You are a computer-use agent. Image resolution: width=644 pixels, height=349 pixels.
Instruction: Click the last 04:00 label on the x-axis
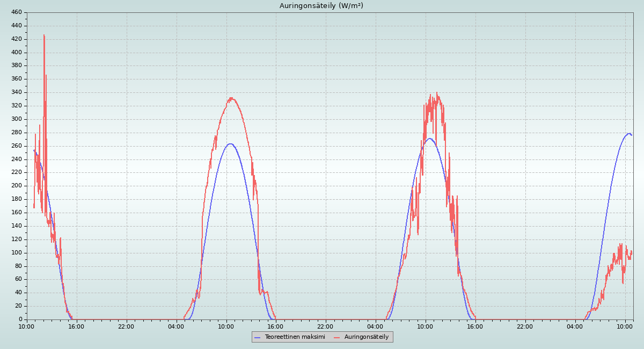coord(575,326)
